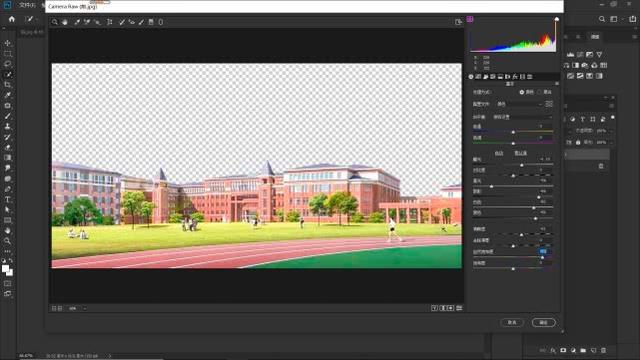Screen dimensions: 640x360
Task: Open the White Balance dropdown
Action: click(522, 117)
